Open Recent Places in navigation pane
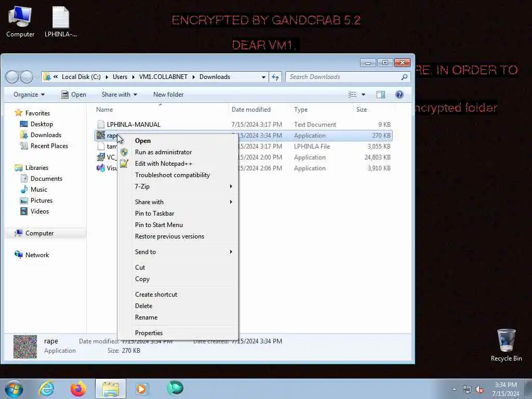532x399 pixels. pyautogui.click(x=44, y=146)
